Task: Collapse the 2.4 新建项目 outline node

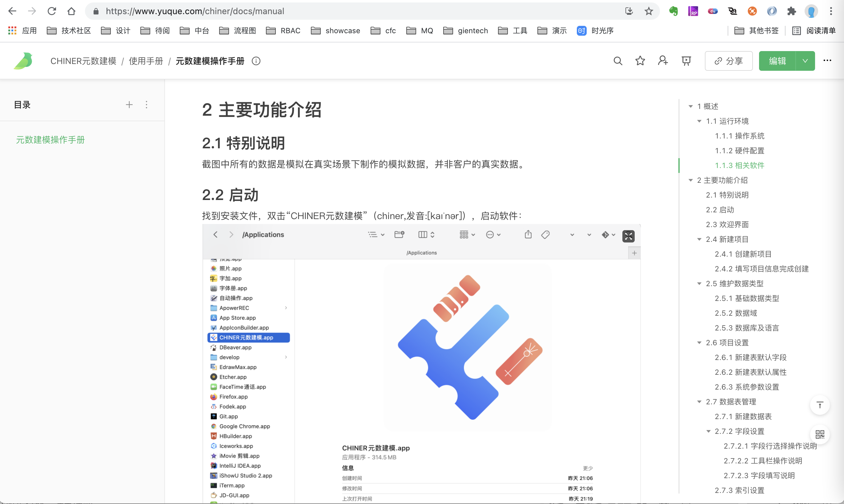Action: click(699, 239)
